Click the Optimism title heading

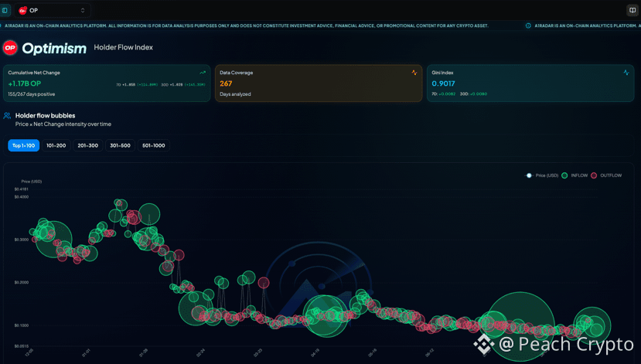pos(54,48)
